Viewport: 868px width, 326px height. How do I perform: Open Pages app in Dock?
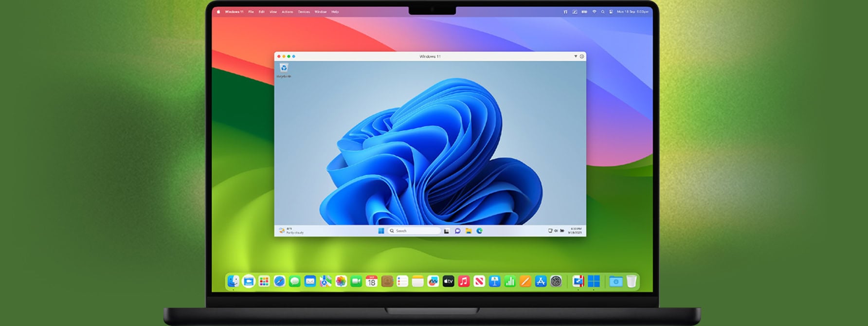[525, 281]
